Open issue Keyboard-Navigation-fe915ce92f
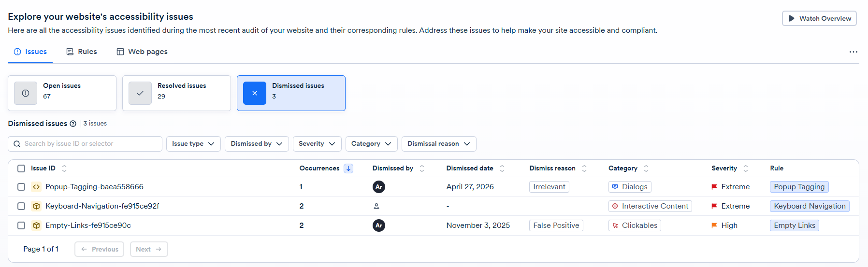Screen dimensions: 868x267 click(x=102, y=206)
